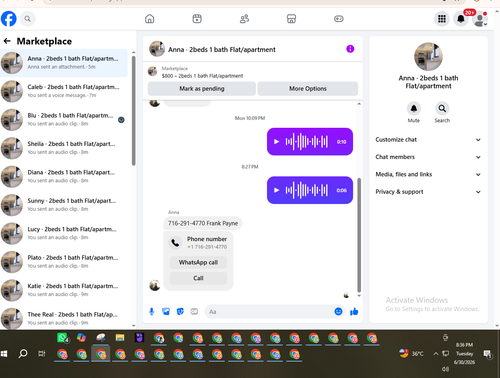
Task: Open File Explorer from the taskbar
Action: (120, 338)
